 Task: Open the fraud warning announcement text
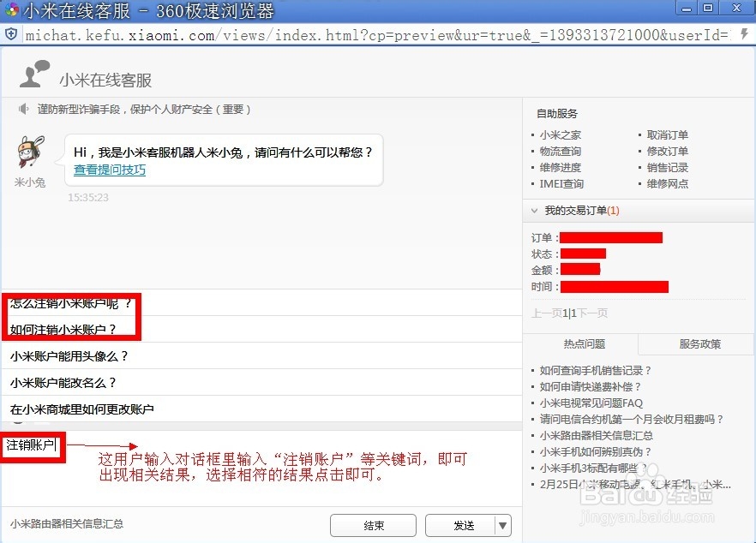tap(144, 110)
